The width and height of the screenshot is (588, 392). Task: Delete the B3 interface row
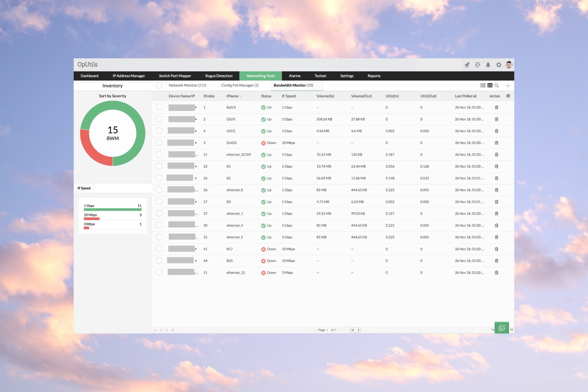496,202
